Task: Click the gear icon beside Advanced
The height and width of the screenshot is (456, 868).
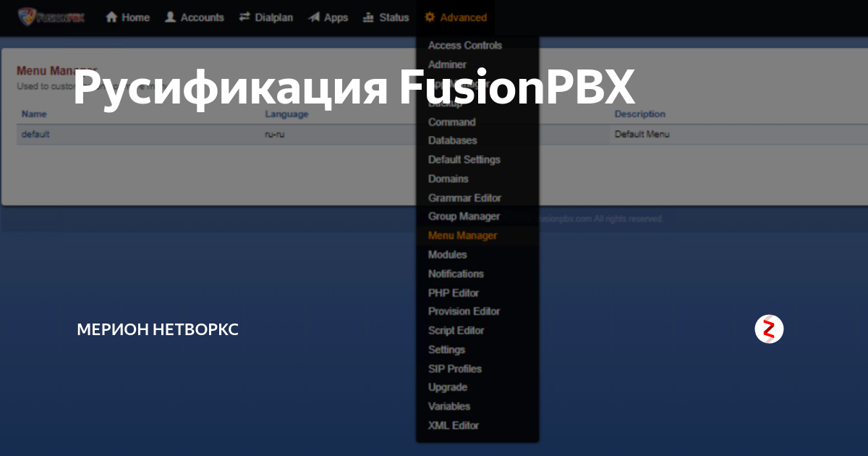Action: 430,17
